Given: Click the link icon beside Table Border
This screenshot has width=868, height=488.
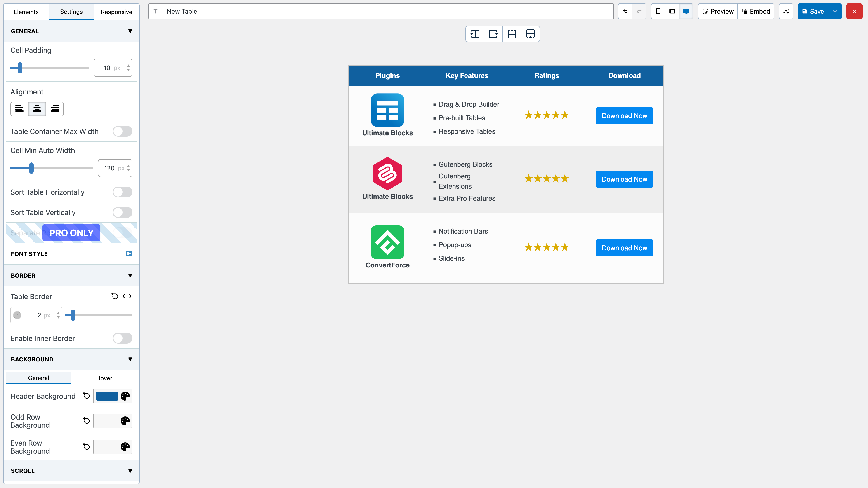Looking at the screenshot, I should [127, 296].
